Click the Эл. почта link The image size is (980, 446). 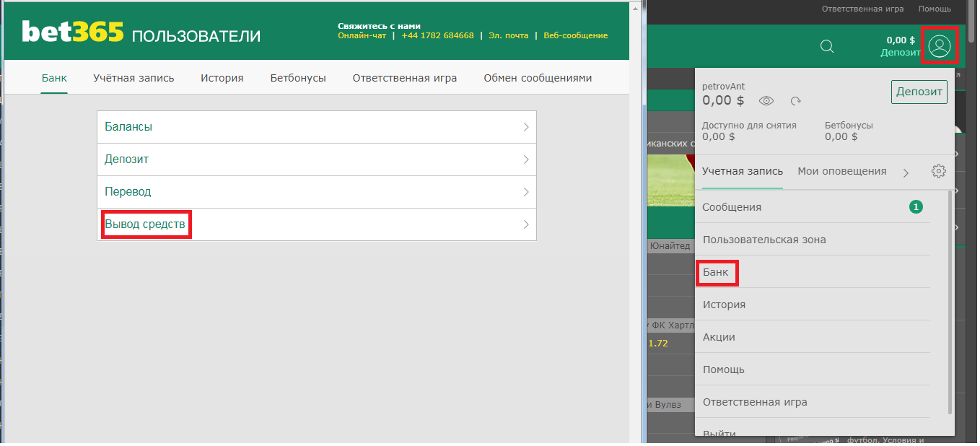(x=508, y=35)
